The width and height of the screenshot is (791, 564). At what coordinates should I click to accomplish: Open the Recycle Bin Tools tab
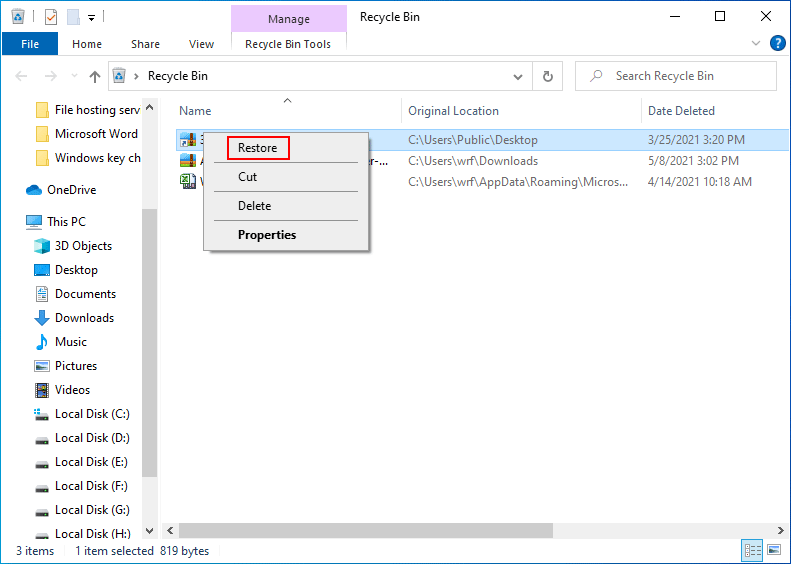(288, 44)
